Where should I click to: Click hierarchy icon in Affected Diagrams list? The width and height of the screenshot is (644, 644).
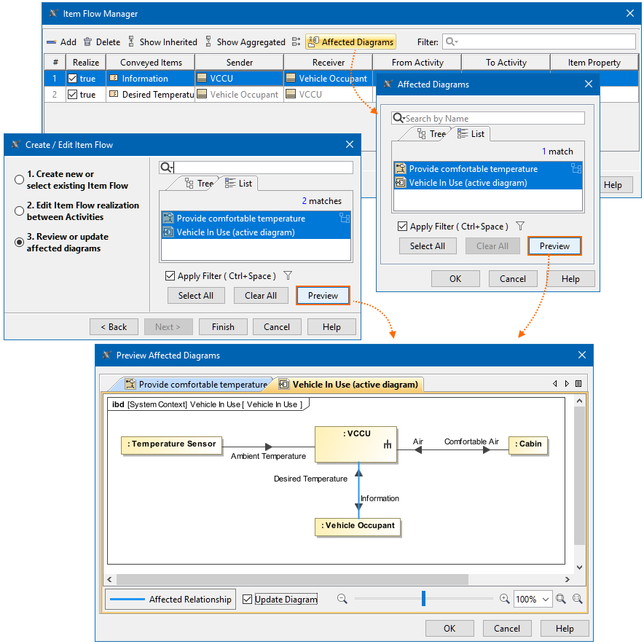tap(576, 168)
